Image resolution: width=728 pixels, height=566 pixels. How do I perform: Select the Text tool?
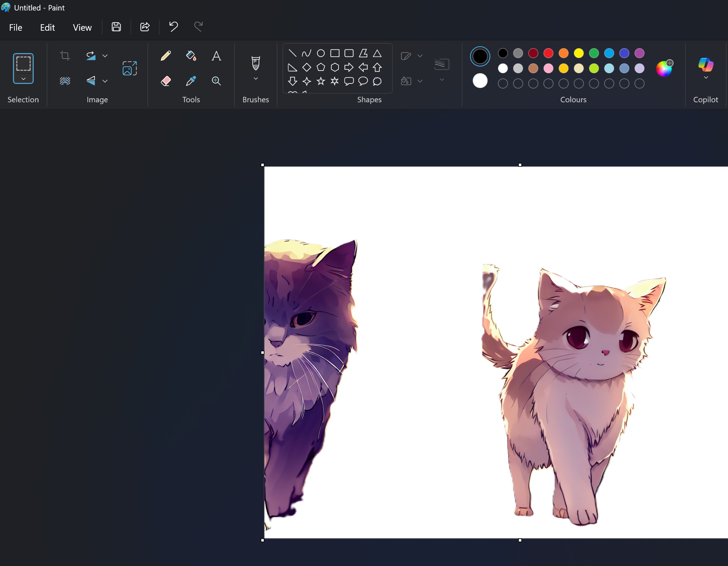[216, 55]
